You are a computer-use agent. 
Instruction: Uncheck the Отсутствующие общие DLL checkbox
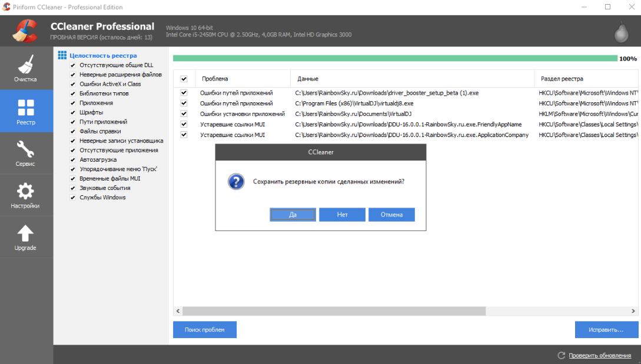(73, 65)
